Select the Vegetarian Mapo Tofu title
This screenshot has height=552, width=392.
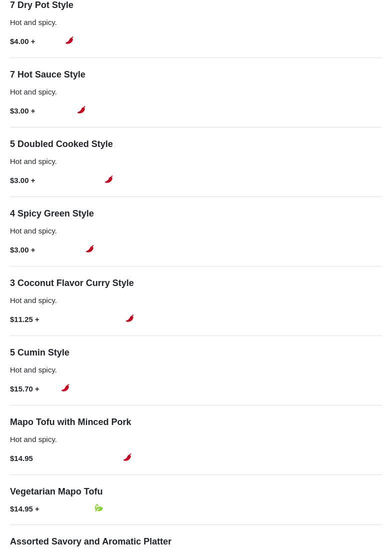coord(56,491)
